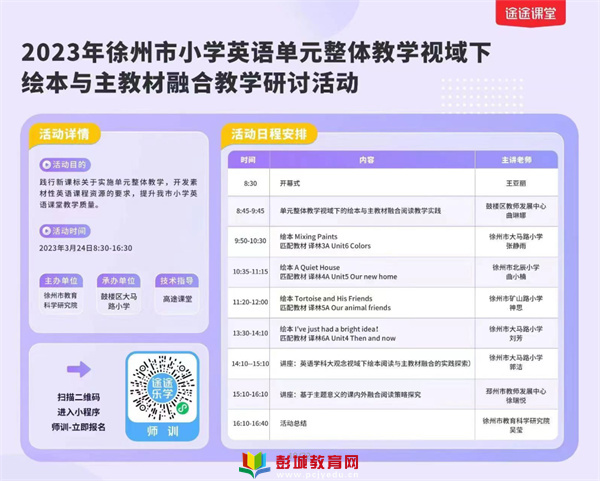Click the purple right-pointing arrow icon
The width and height of the screenshot is (600, 481).
pos(79,369)
